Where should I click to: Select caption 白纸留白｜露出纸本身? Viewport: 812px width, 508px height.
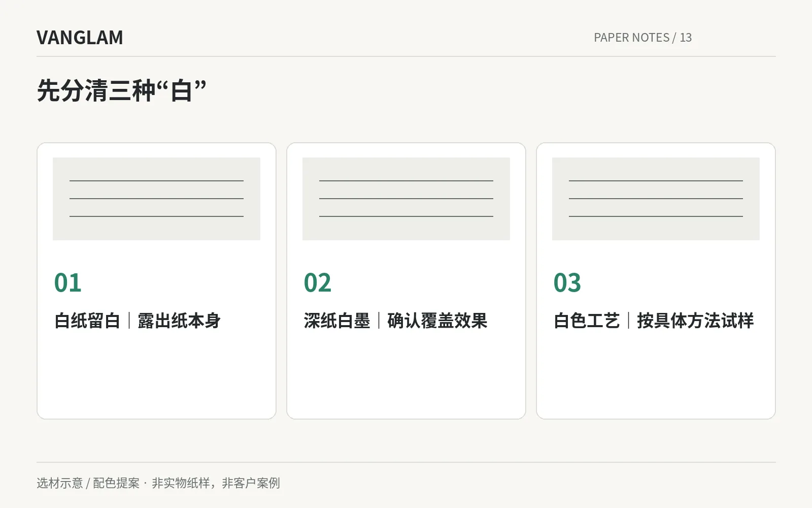[137, 321]
